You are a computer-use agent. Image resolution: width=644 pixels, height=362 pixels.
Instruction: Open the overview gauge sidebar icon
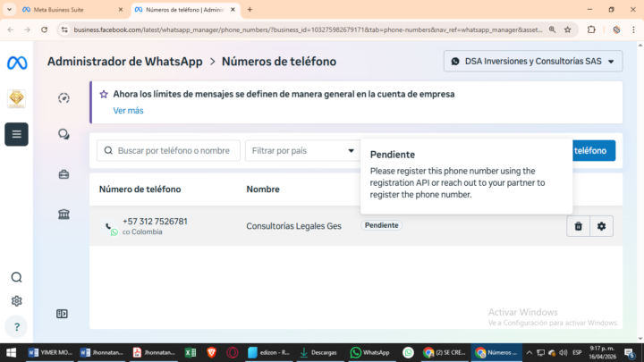[64, 98]
